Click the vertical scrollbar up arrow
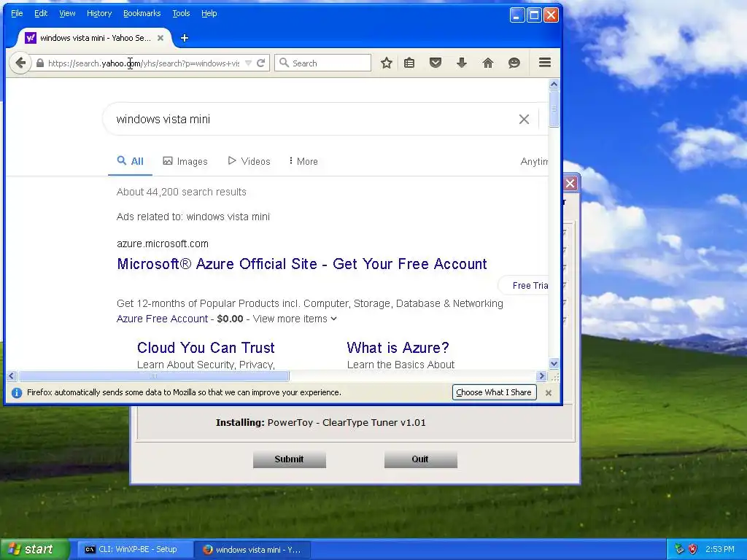Image resolution: width=747 pixels, height=560 pixels. click(x=554, y=85)
